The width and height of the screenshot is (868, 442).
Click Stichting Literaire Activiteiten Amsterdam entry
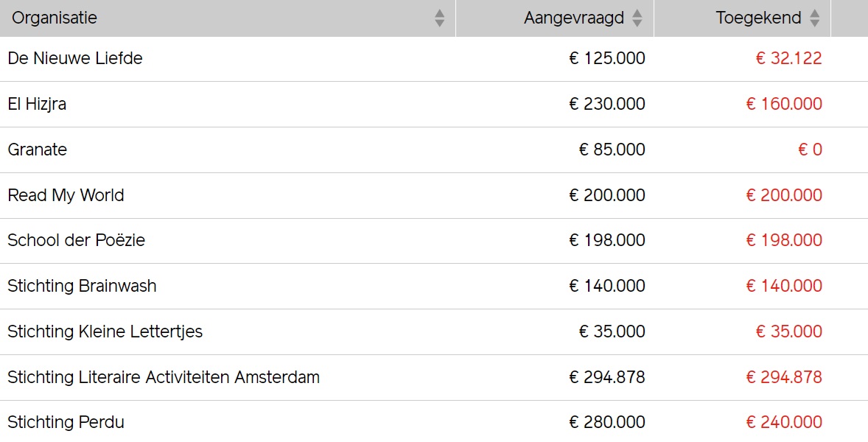click(164, 378)
